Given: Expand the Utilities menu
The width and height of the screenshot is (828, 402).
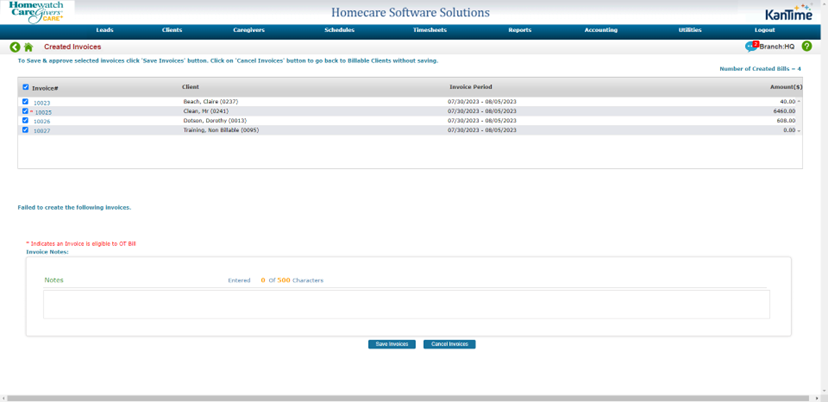Looking at the screenshot, I should point(690,30).
